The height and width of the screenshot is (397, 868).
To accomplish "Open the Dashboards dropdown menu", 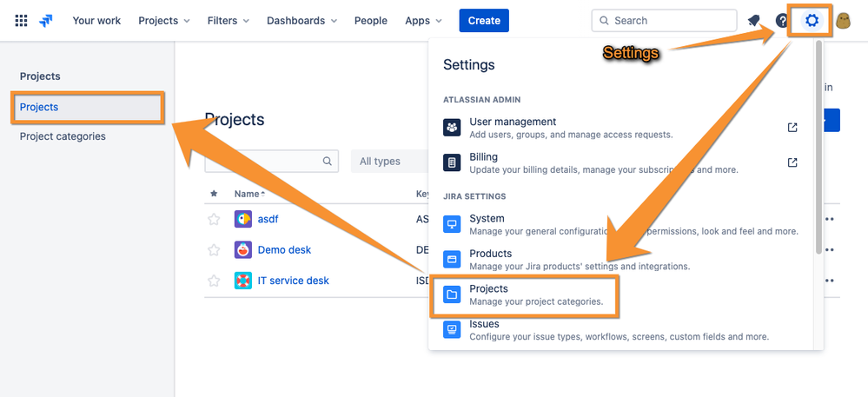I will tap(301, 21).
